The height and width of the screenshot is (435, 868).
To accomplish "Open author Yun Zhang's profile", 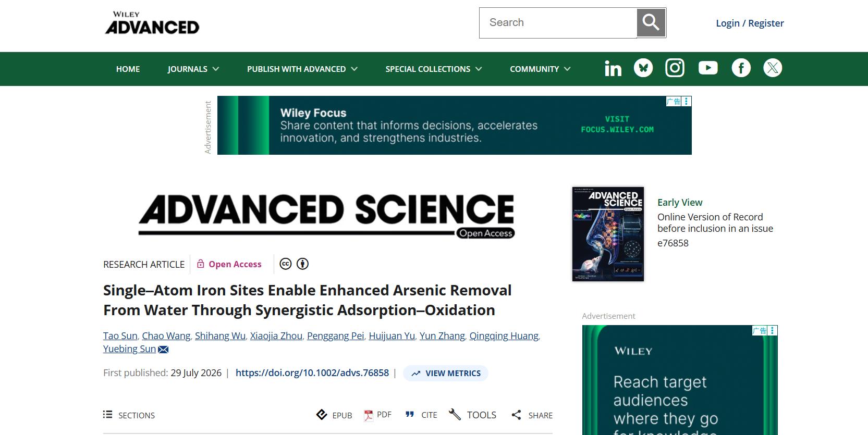I will pyautogui.click(x=442, y=336).
